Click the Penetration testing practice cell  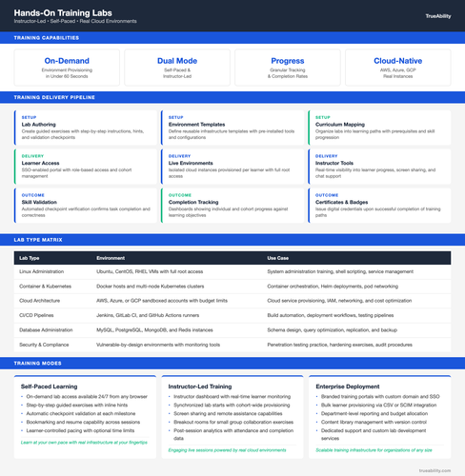point(339,345)
